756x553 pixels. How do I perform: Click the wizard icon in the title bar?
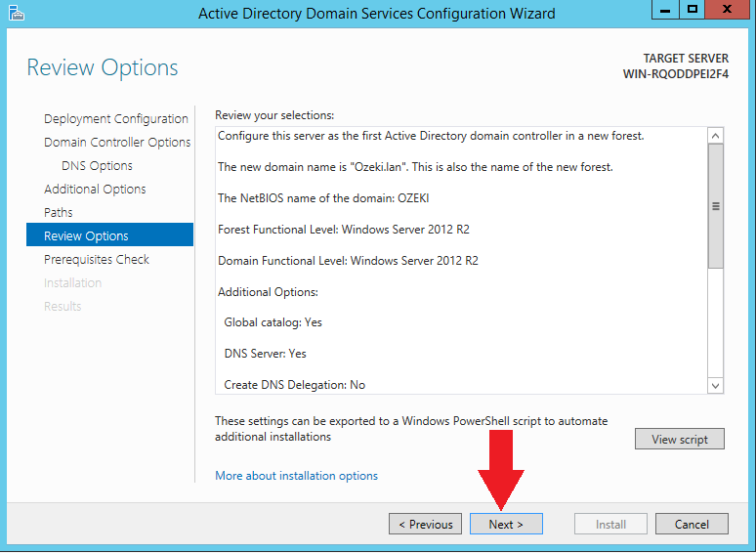tap(14, 13)
